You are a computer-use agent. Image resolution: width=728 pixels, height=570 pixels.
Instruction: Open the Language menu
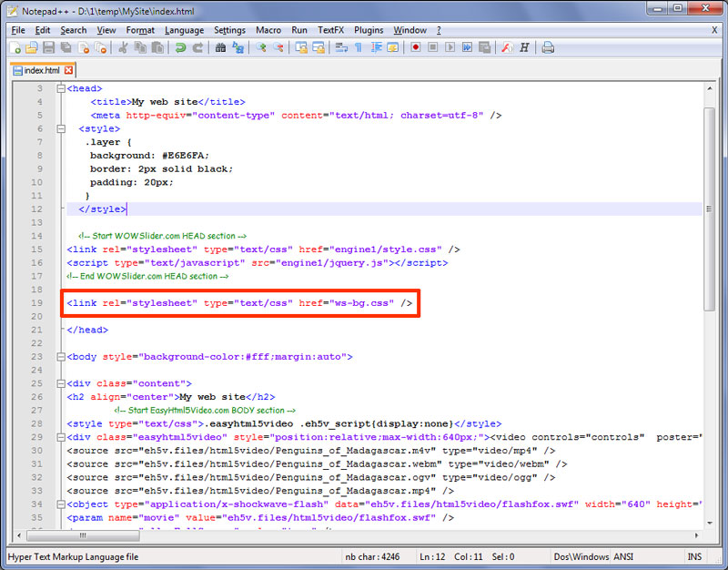(185, 30)
